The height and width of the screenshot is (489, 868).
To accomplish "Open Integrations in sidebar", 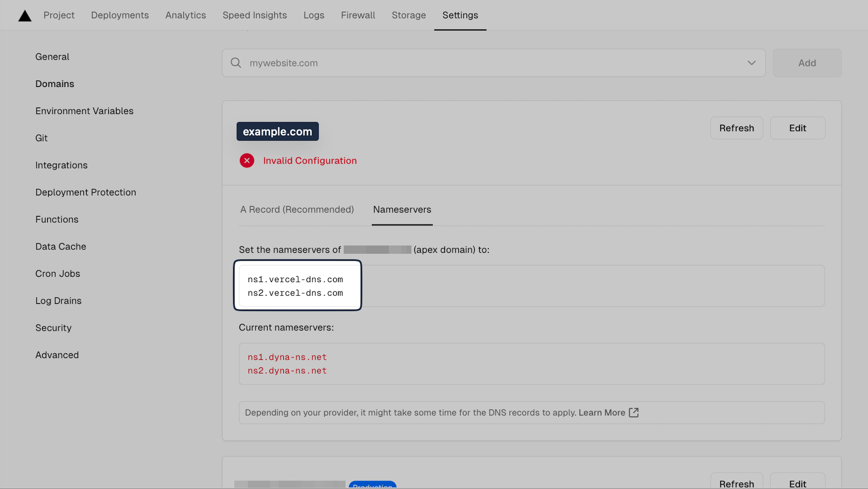I will 61,165.
